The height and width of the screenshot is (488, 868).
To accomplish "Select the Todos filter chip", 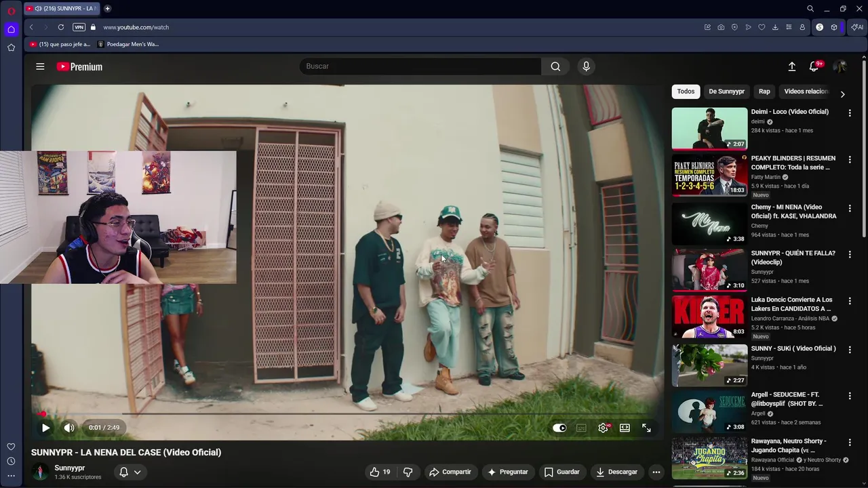I will [x=686, y=91].
